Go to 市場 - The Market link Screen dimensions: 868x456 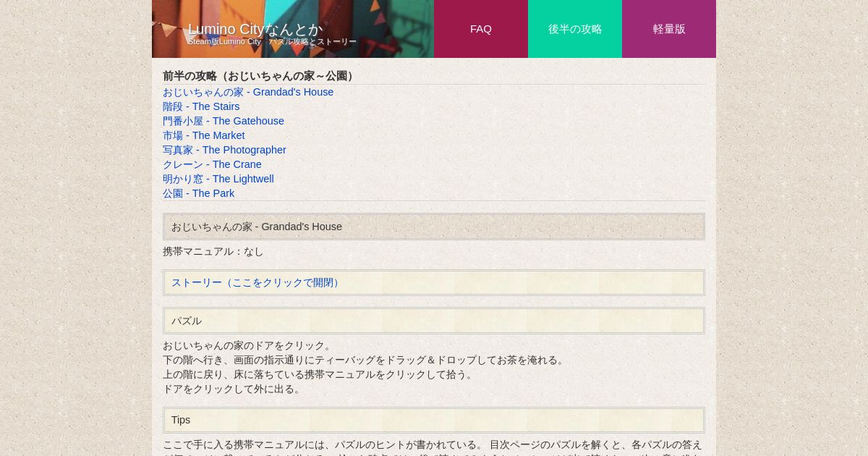pyautogui.click(x=204, y=135)
